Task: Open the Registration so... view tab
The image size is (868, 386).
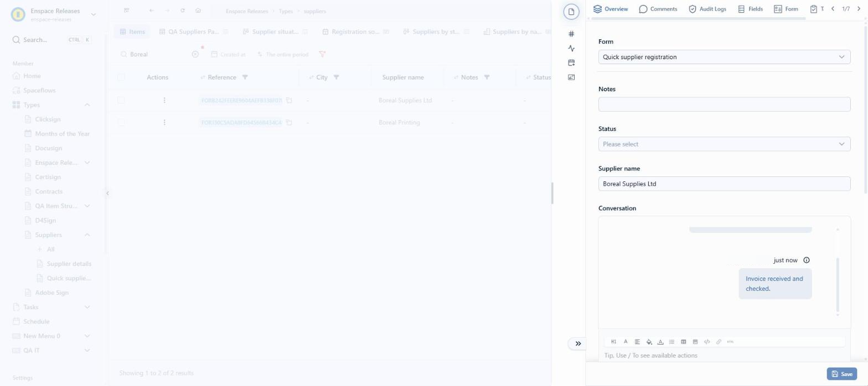Action: tap(356, 32)
